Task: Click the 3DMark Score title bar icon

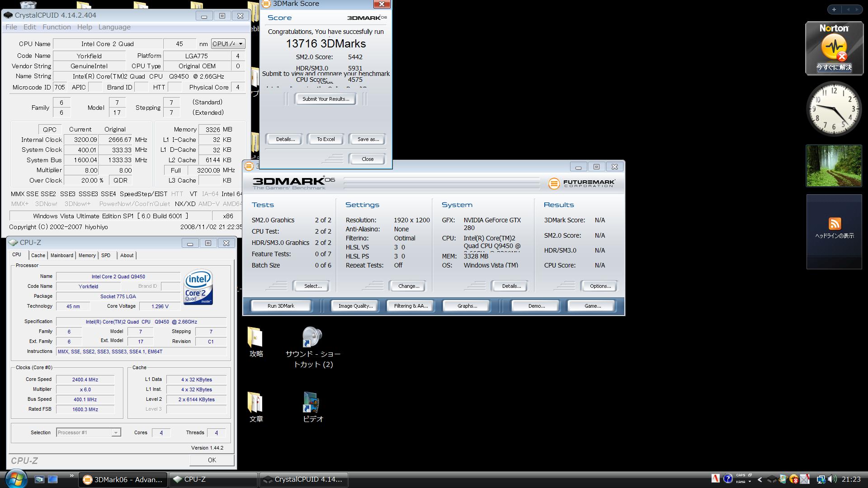Action: [x=266, y=4]
